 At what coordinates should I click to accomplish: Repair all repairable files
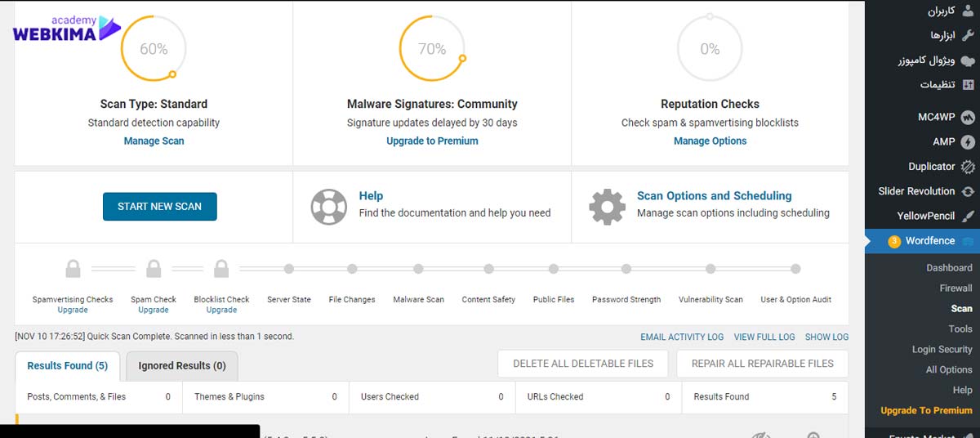coord(763,364)
